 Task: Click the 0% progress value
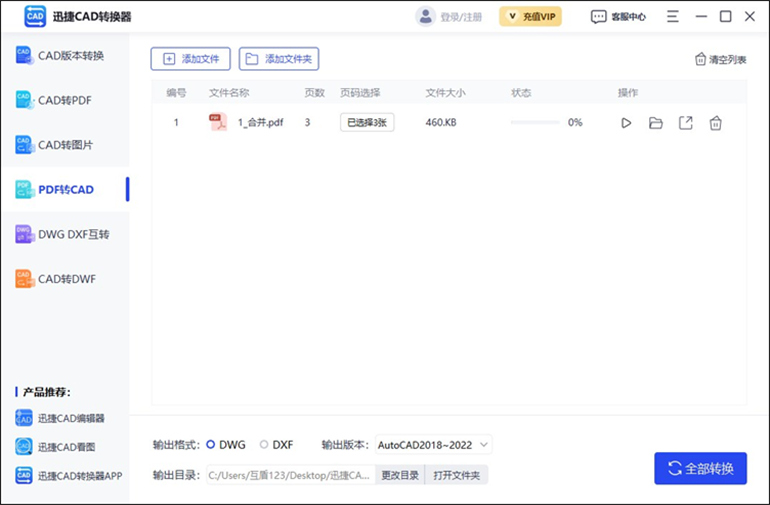575,122
